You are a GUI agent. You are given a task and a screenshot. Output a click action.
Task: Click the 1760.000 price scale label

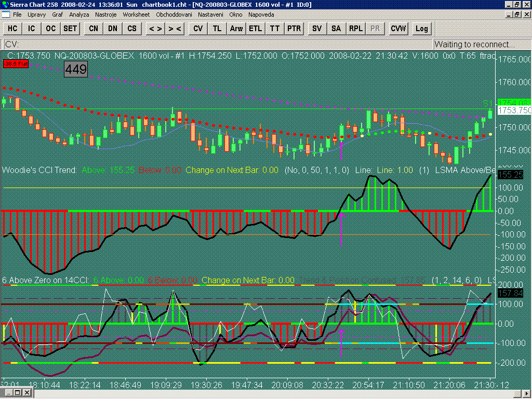(x=515, y=83)
